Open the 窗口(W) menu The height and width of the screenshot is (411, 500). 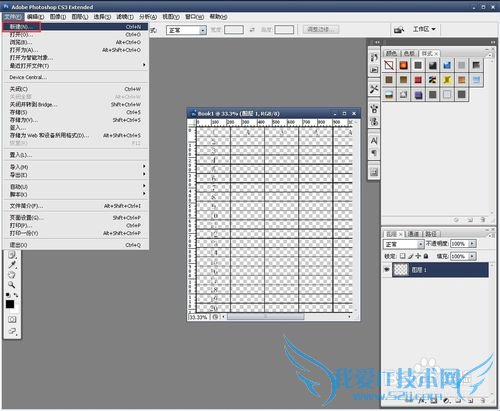[194, 17]
